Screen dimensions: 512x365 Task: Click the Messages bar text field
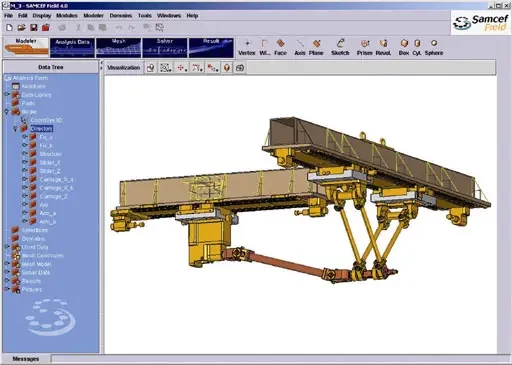[x=281, y=359]
